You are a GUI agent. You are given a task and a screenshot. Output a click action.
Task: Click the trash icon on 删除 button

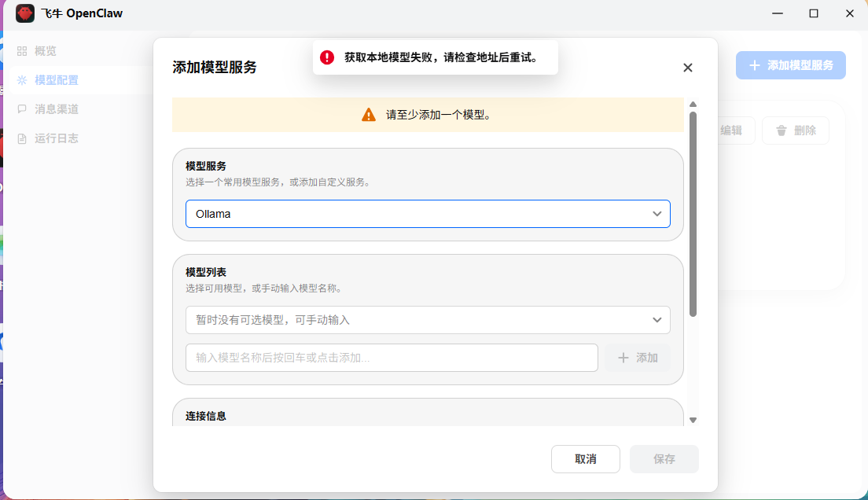(x=782, y=131)
